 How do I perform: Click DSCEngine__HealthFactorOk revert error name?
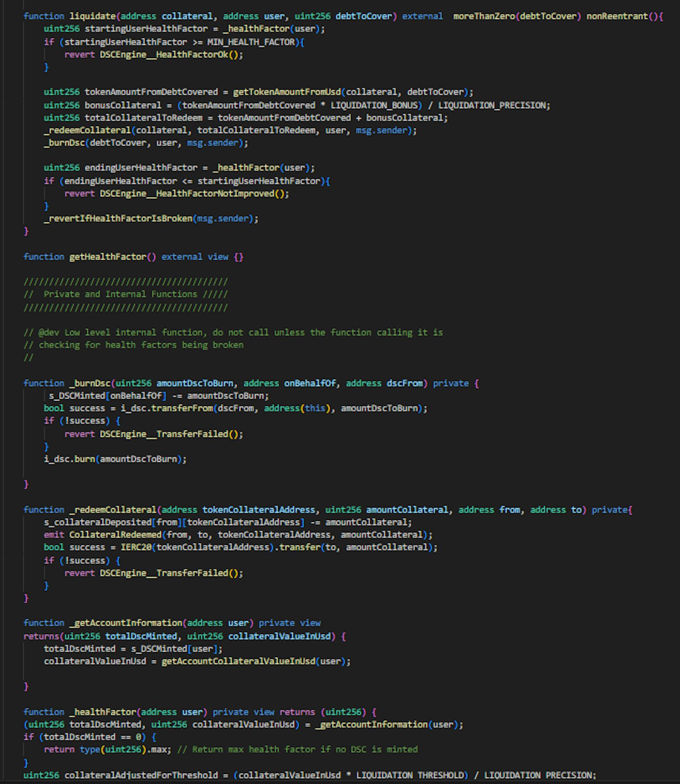click(164, 54)
